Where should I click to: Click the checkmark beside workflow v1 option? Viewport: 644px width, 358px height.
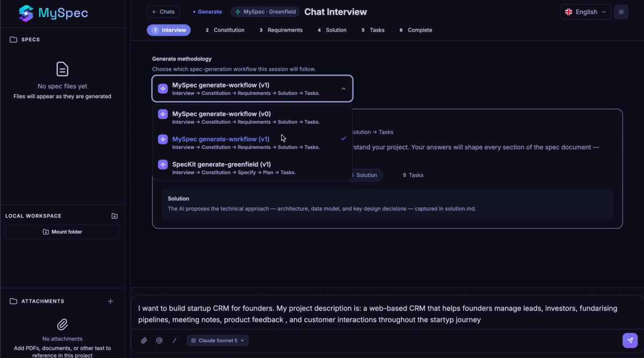click(x=343, y=138)
